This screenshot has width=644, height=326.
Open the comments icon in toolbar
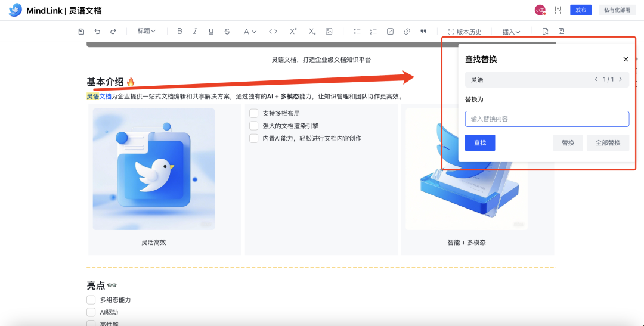562,31
